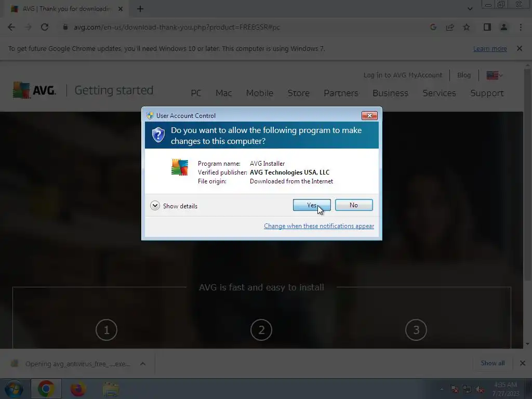Click the site lock icon in address bar
The image size is (532, 399).
click(65, 27)
